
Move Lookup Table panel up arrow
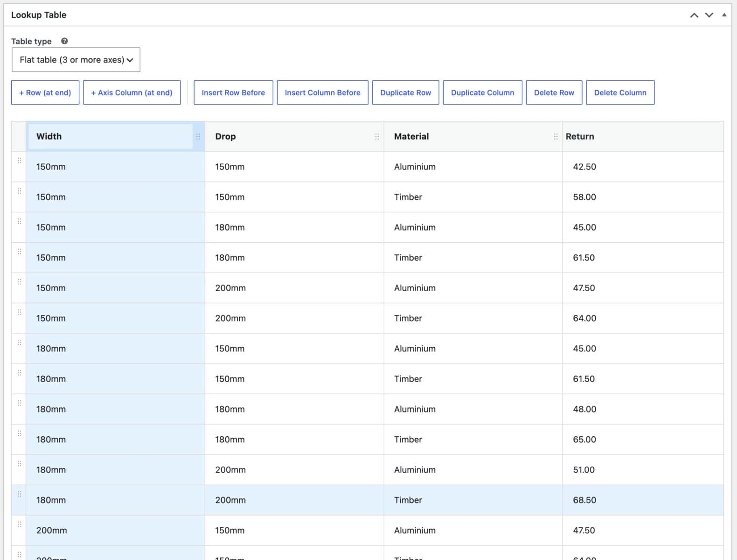tap(694, 15)
